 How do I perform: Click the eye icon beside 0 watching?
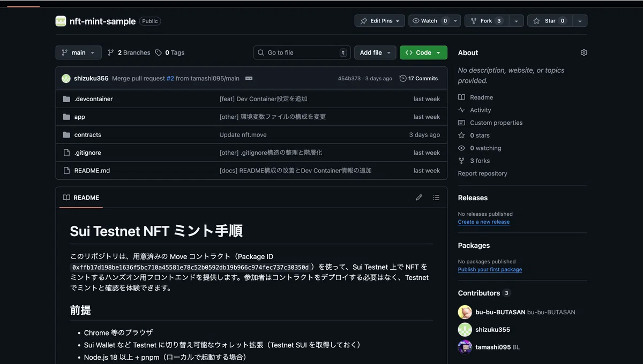click(x=461, y=148)
